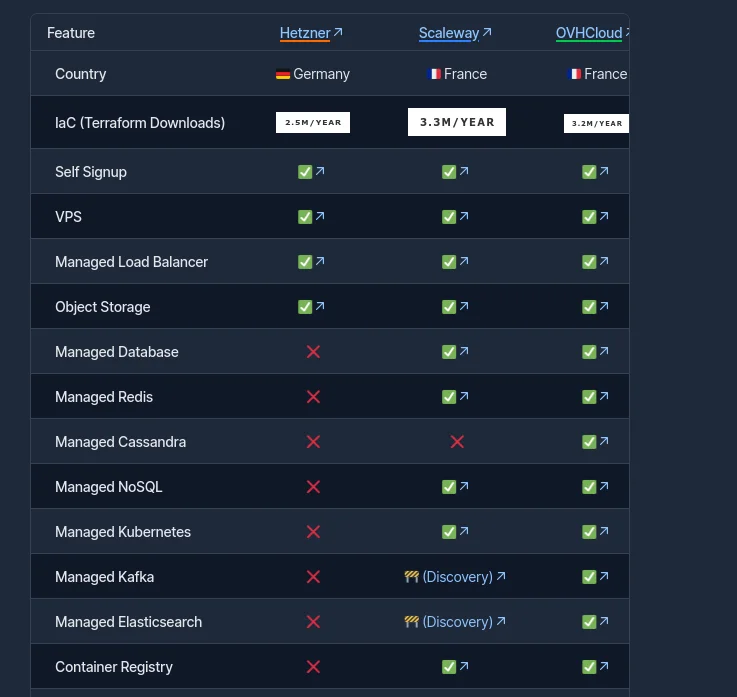Click the Country row label
737x697 pixels.
(80, 74)
